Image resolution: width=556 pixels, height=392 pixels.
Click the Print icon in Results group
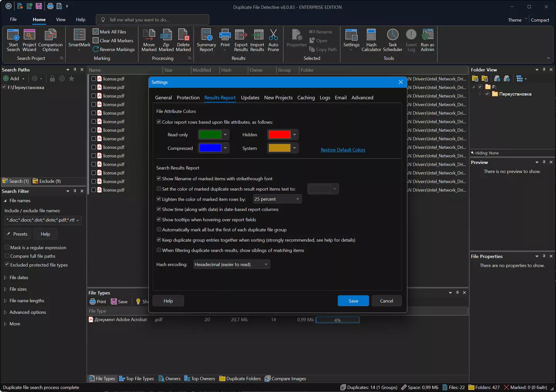[x=225, y=38]
